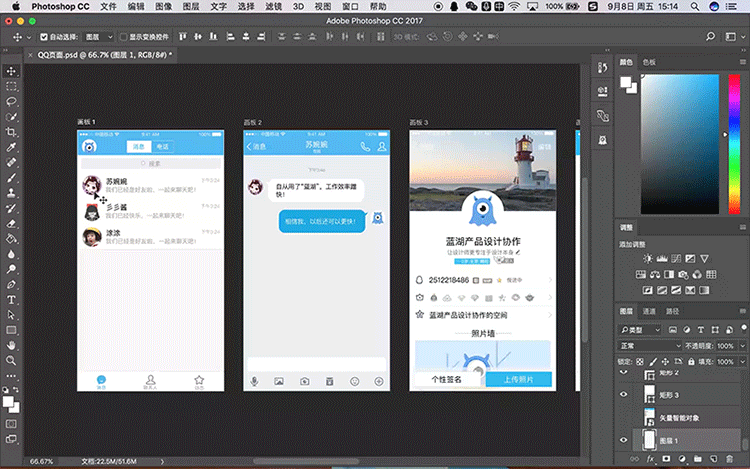
Task: Open the 正常 blend mode dropdown
Action: click(650, 346)
